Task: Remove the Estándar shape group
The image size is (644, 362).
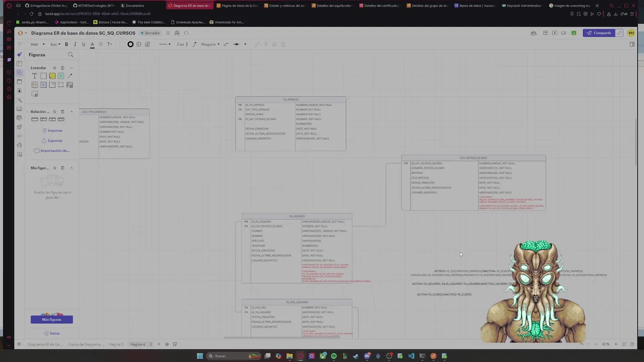Action: click(x=62, y=68)
